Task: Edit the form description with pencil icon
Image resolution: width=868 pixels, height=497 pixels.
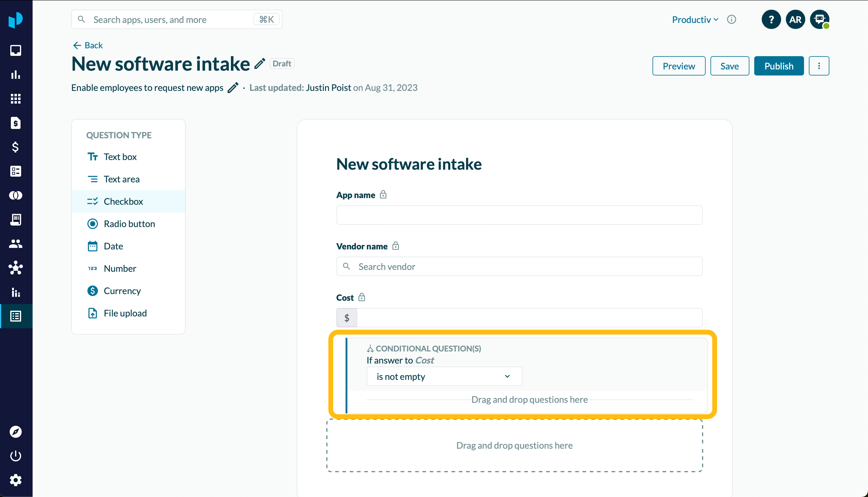Action: tap(233, 88)
